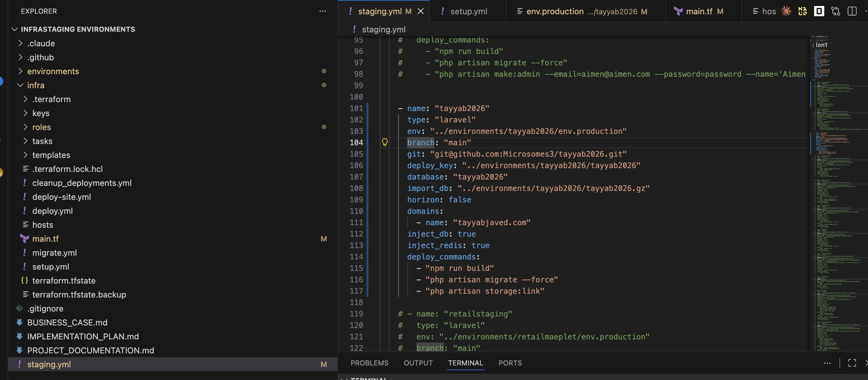The width and height of the screenshot is (868, 380).
Task: Click the white boxed editor toolbar icon
Action: click(x=819, y=11)
